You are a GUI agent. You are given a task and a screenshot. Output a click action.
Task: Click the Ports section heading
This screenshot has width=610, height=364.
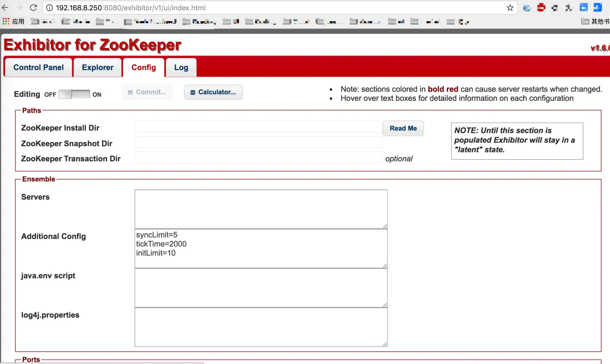tap(31, 360)
